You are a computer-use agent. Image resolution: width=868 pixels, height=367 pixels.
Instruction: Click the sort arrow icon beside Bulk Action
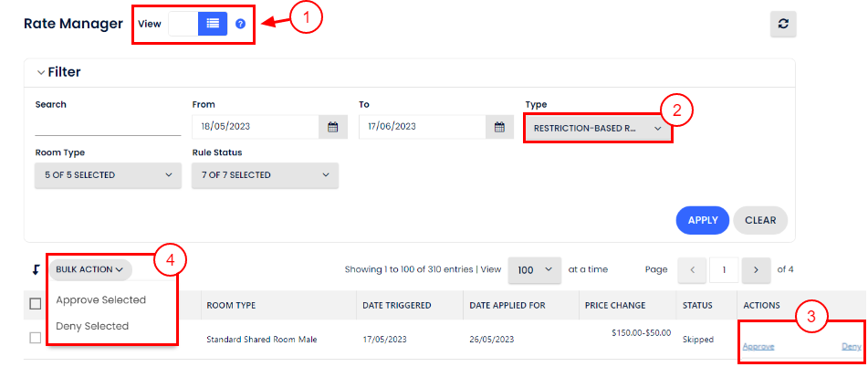point(36,269)
